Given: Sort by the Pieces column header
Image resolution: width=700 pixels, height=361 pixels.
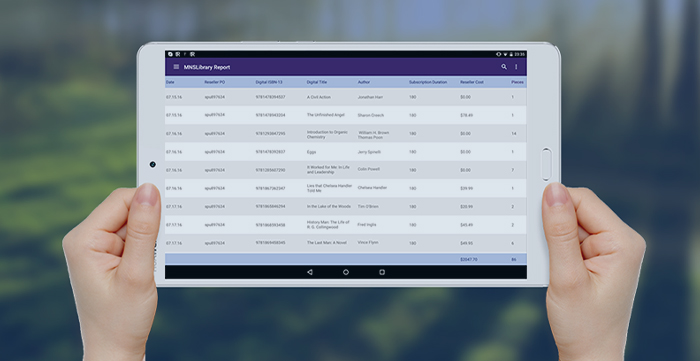Looking at the screenshot, I should (x=517, y=82).
